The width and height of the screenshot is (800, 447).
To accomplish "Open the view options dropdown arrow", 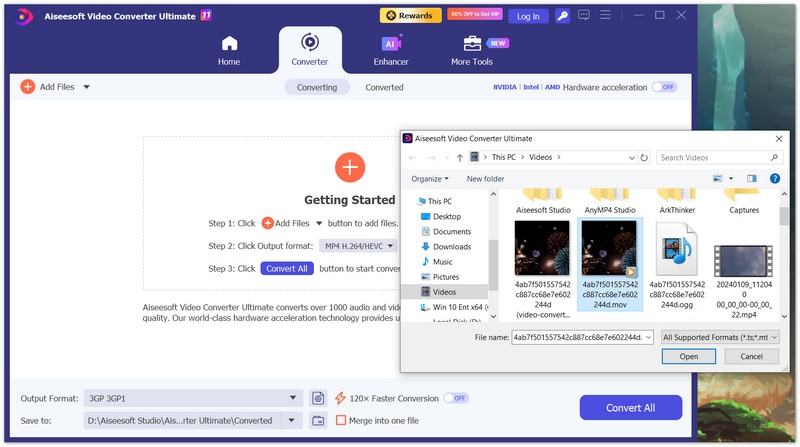I will point(731,179).
